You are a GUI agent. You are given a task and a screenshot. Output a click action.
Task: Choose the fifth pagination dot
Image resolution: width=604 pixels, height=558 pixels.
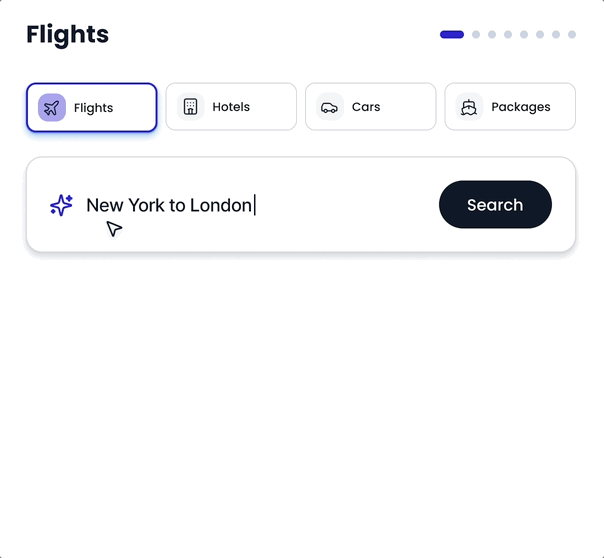tap(524, 35)
